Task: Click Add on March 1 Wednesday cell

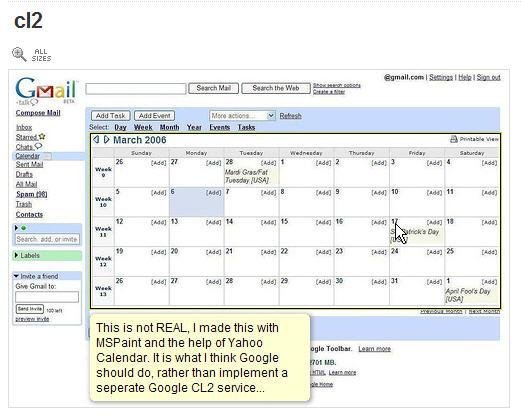Action: coord(323,163)
